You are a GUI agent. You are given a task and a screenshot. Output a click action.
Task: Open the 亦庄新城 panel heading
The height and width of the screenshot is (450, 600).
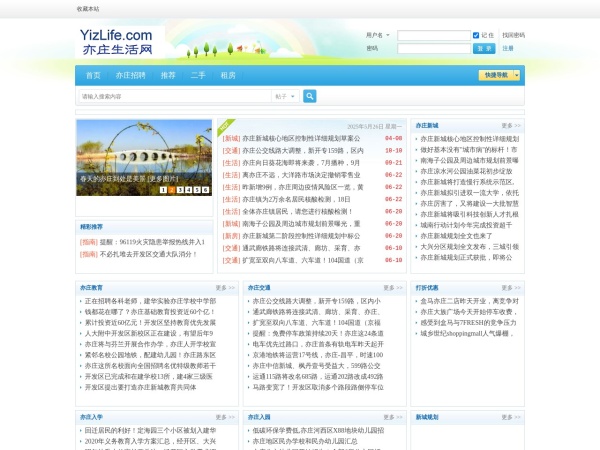(x=427, y=126)
